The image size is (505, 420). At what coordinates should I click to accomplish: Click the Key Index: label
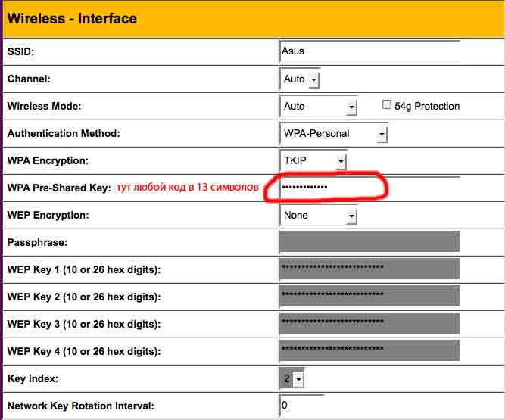pyautogui.click(x=33, y=379)
